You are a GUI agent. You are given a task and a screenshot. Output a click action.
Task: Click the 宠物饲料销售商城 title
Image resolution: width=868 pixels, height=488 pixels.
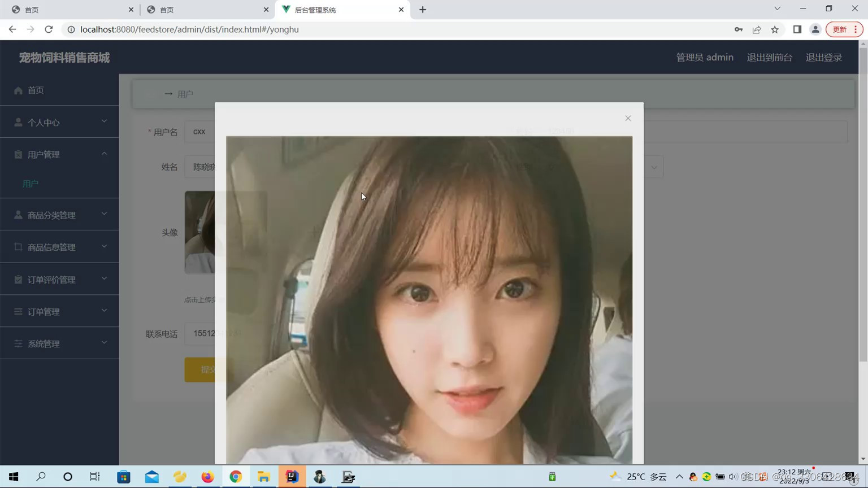pos(64,58)
